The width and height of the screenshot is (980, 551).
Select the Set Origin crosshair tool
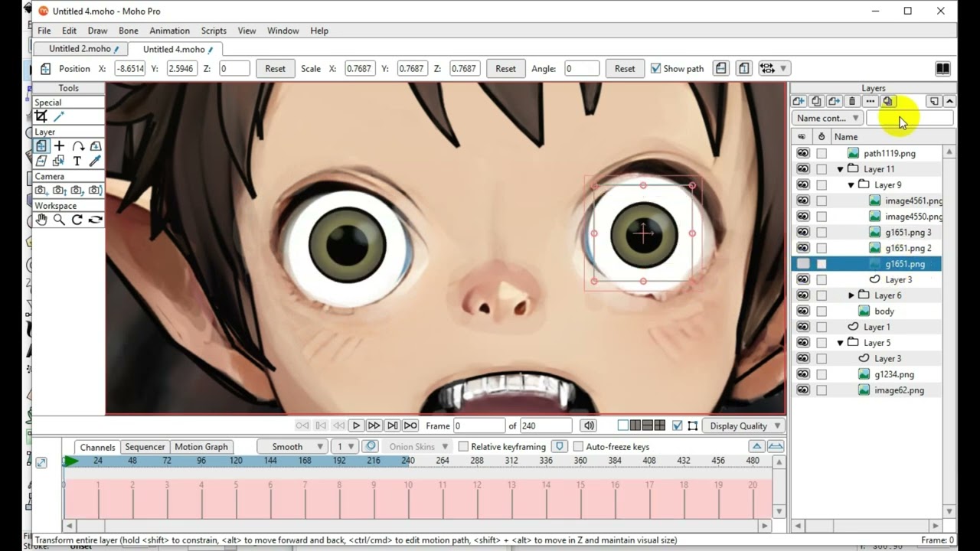coord(59,146)
